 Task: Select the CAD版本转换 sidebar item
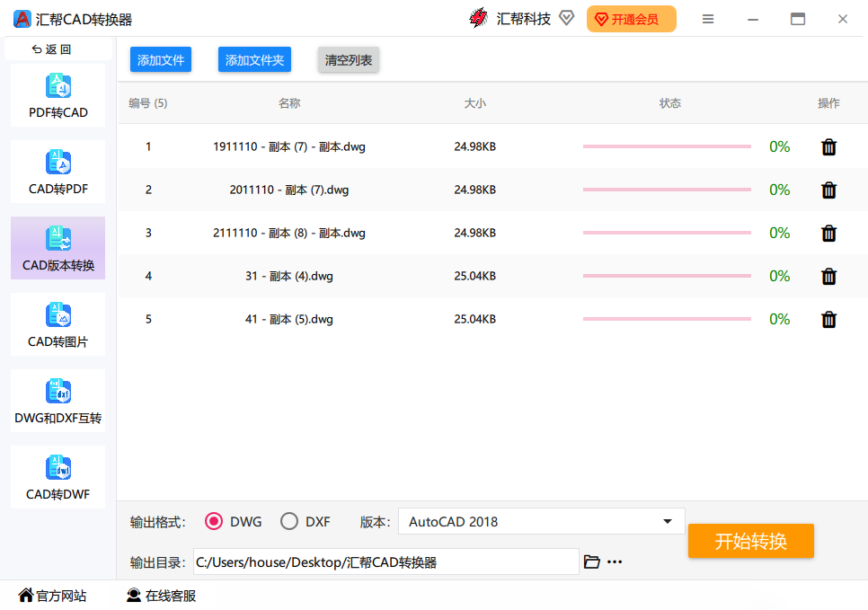coord(57,248)
